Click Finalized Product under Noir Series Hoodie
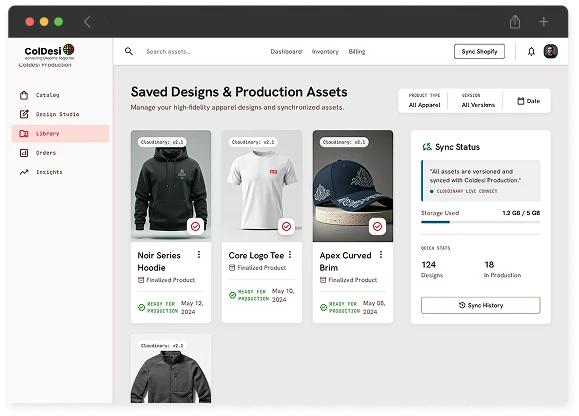 pos(167,280)
